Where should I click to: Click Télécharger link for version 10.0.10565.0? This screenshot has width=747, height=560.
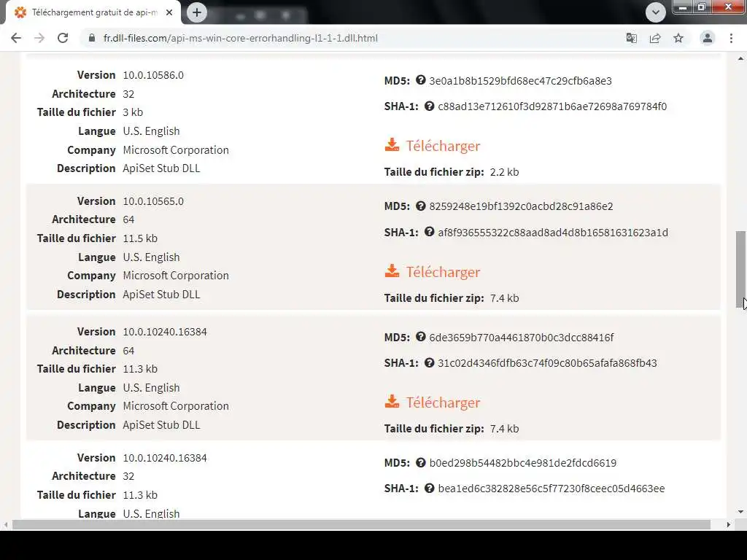point(443,272)
